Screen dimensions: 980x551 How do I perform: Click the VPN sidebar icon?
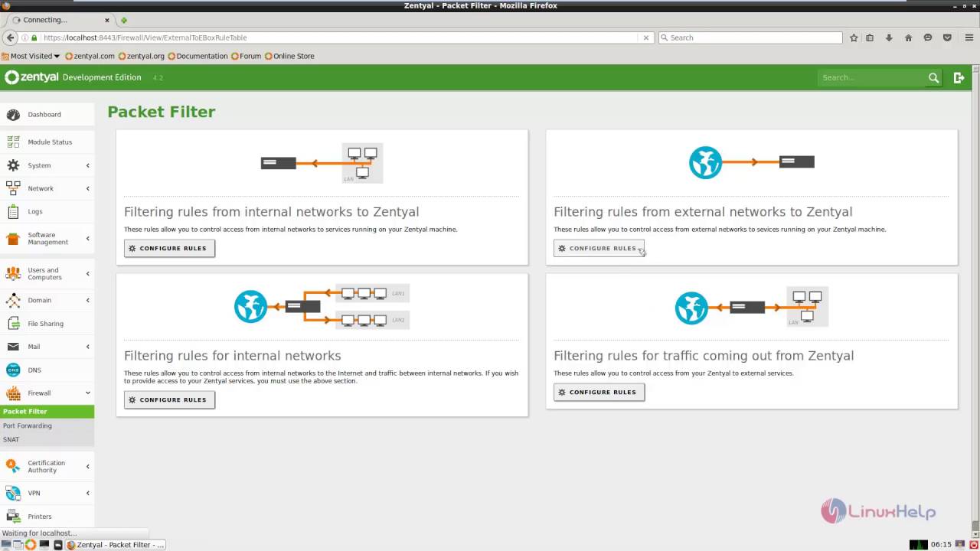tap(13, 494)
